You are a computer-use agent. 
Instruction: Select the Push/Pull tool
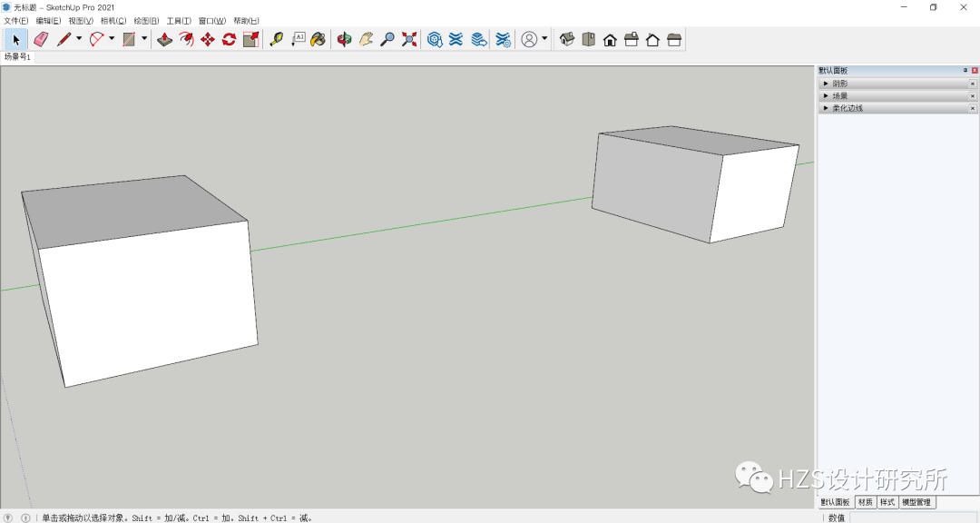tap(166, 39)
